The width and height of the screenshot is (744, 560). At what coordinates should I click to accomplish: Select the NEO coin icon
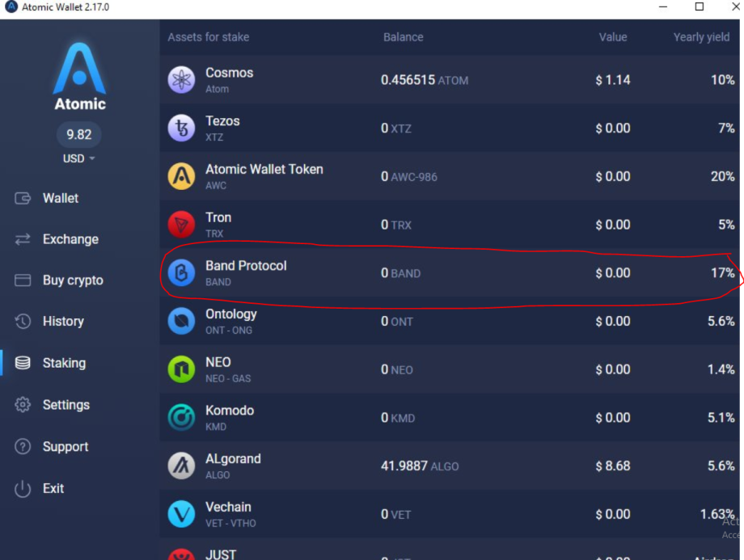click(x=181, y=369)
